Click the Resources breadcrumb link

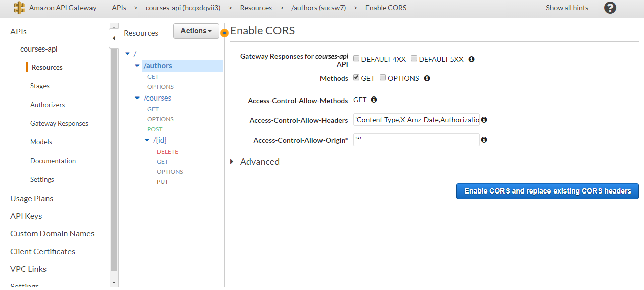click(256, 8)
